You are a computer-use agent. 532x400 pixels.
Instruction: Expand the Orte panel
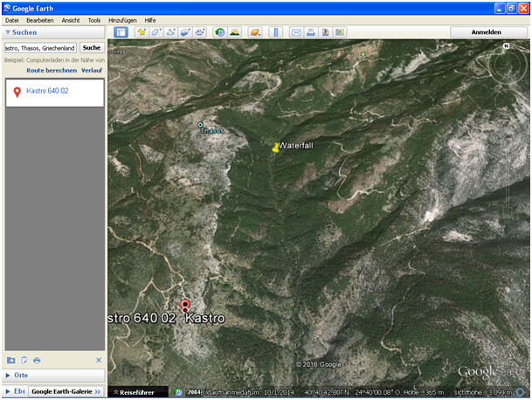[x=9, y=376]
